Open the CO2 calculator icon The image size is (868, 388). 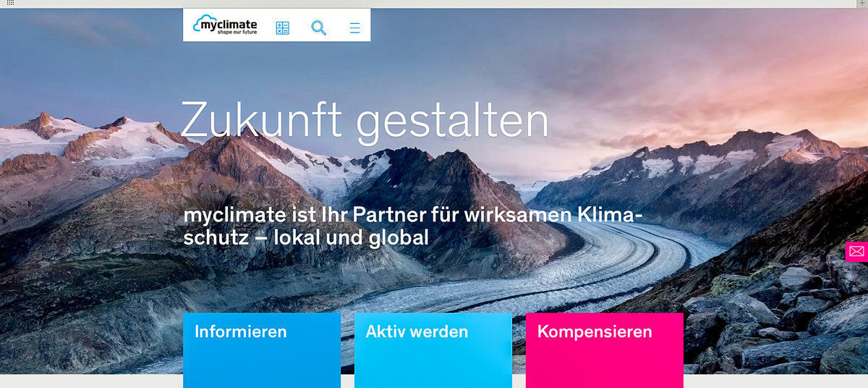283,28
